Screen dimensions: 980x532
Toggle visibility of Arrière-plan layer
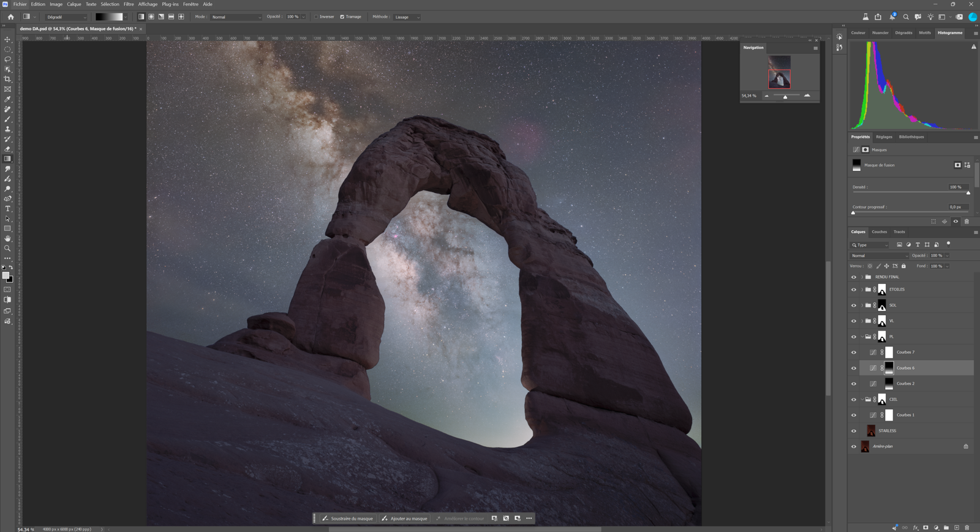pos(854,447)
